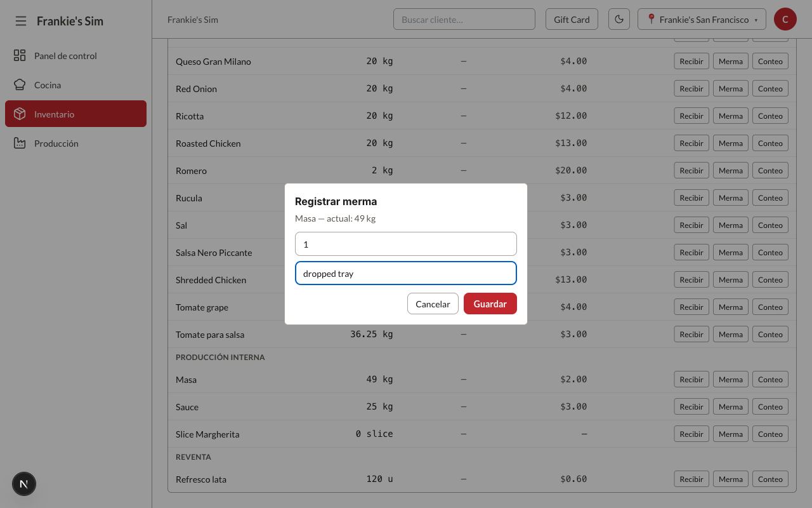Click the 36.25 kg quantity value

point(372,334)
